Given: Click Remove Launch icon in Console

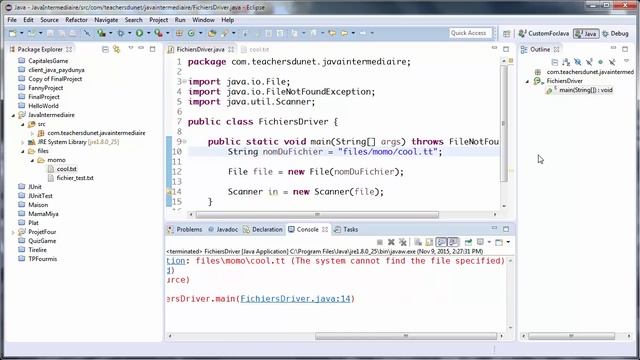Looking at the screenshot, I should pos(391,242).
